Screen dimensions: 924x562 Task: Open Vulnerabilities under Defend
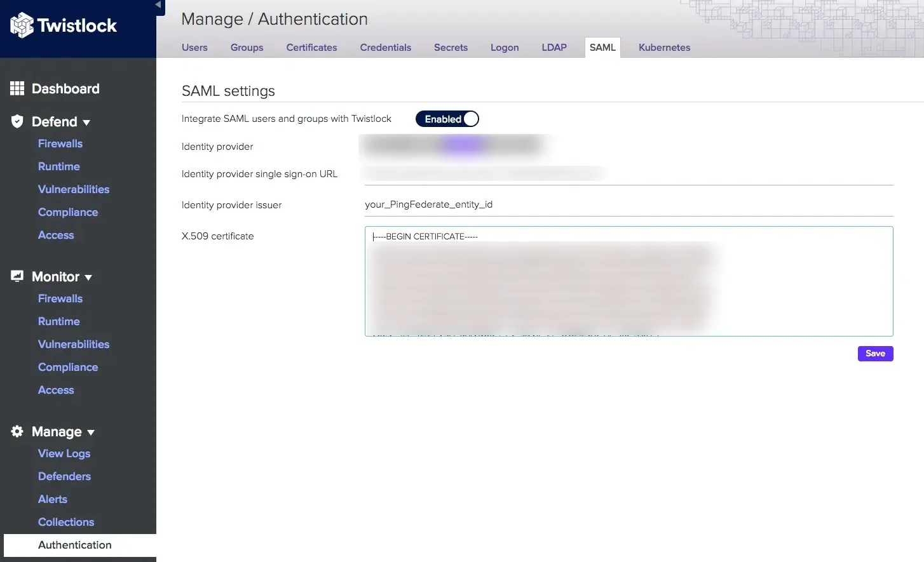click(74, 189)
